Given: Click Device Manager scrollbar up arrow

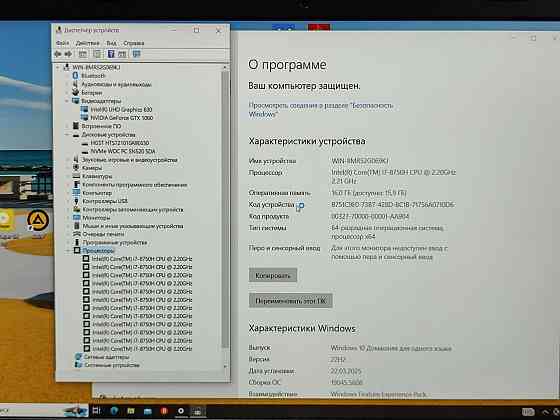Looking at the screenshot, I should coord(225,67).
